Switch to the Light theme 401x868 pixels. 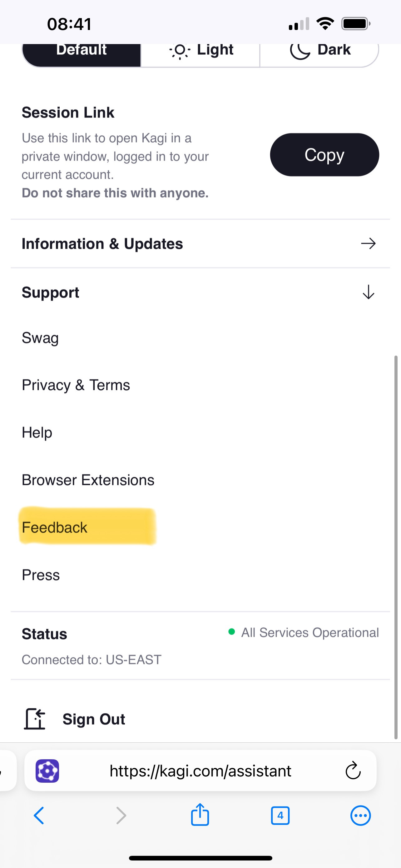201,51
